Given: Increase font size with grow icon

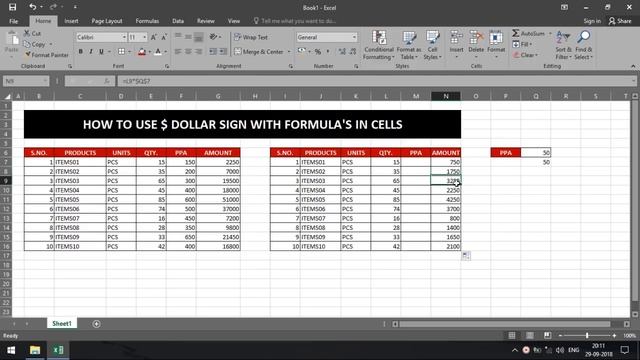Looking at the screenshot, I should (x=153, y=37).
